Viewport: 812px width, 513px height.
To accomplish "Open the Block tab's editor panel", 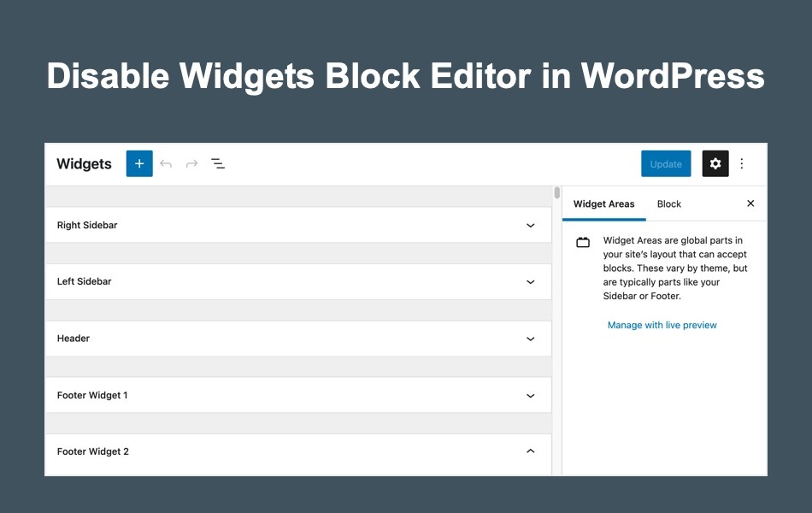I will [x=669, y=203].
